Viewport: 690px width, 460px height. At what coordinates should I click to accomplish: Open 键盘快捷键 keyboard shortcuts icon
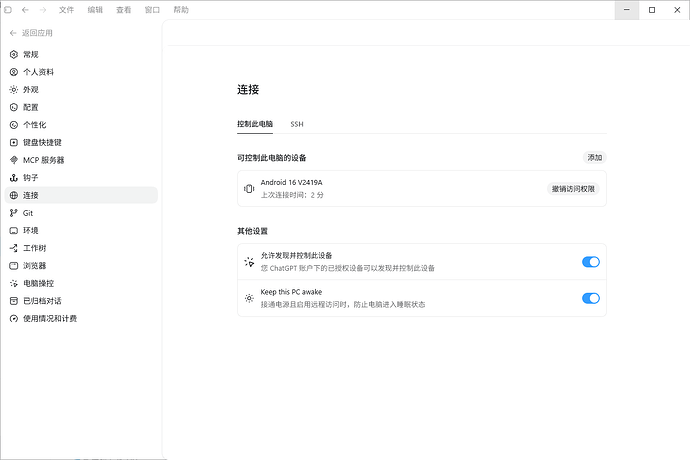pos(14,142)
